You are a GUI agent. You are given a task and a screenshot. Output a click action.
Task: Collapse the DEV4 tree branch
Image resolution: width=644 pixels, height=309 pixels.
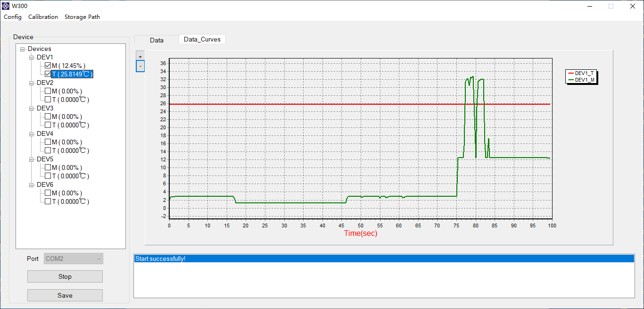click(32, 134)
